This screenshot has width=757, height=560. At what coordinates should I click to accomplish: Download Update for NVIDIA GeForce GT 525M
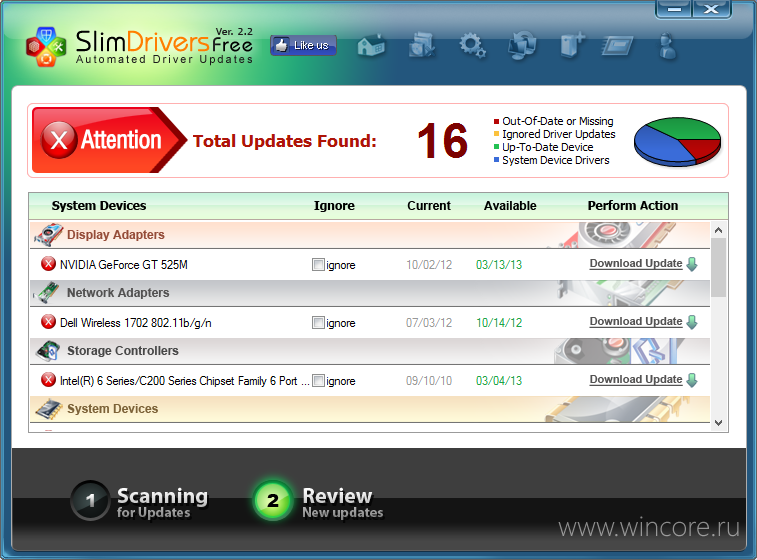tap(635, 264)
